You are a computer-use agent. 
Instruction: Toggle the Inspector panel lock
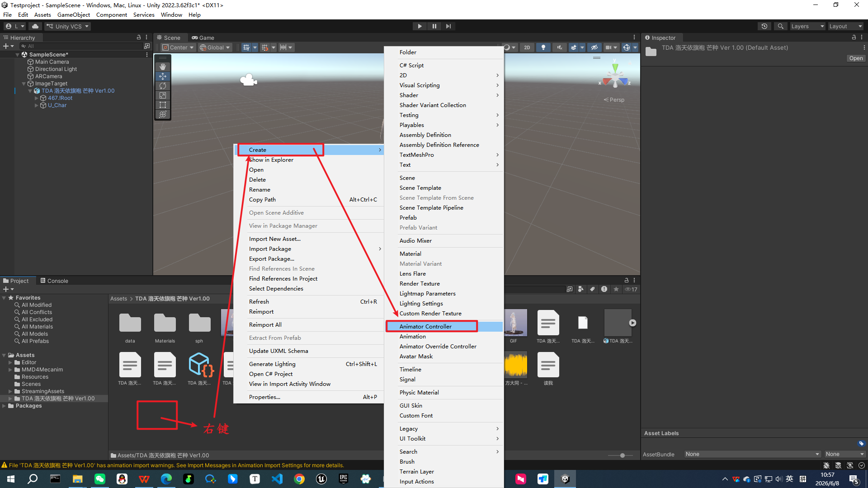854,38
